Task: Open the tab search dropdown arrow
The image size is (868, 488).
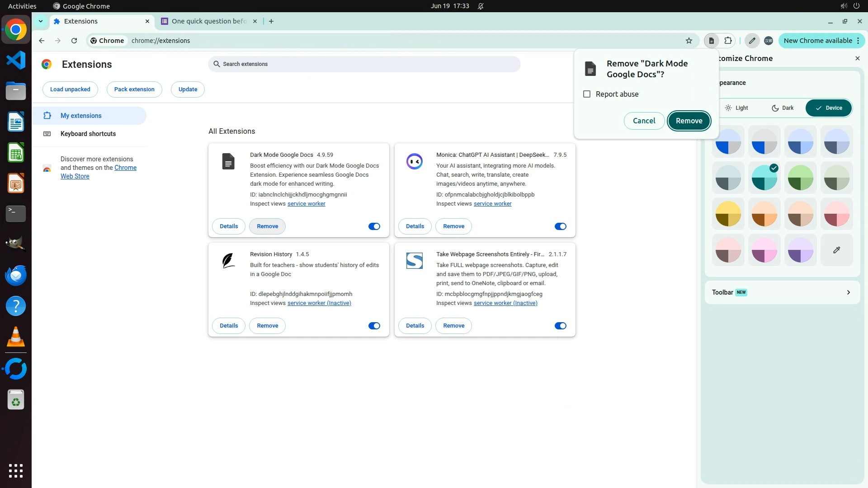Action: 41,21
